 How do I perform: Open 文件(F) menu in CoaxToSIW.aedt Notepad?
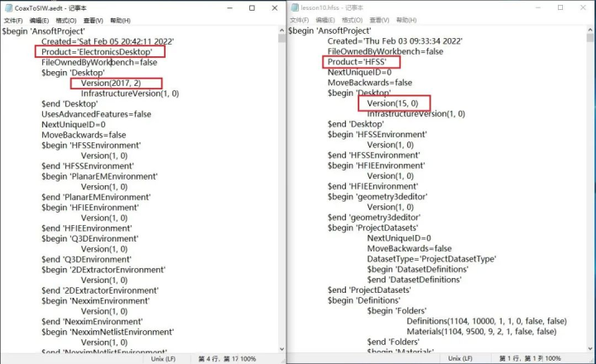pos(13,21)
